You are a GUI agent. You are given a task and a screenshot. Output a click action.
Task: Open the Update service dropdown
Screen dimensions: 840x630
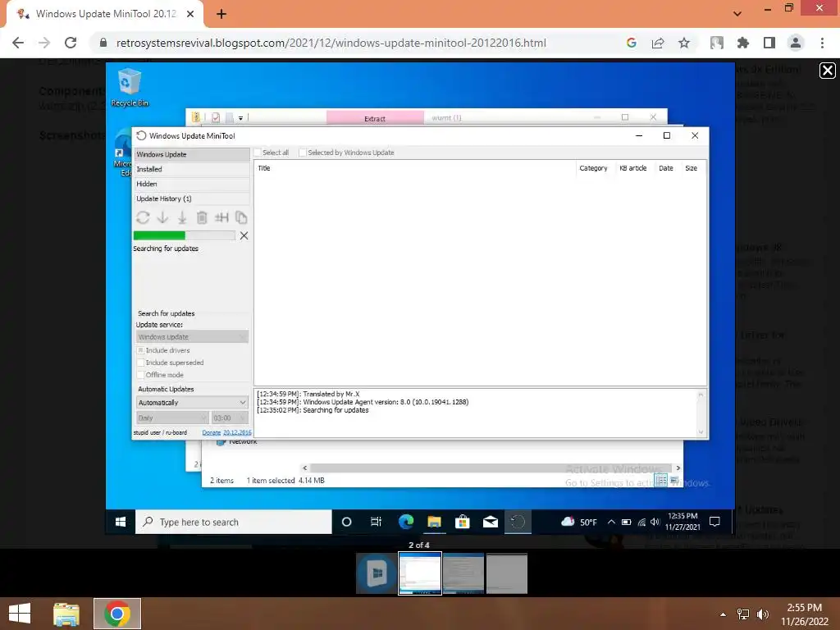pos(192,337)
